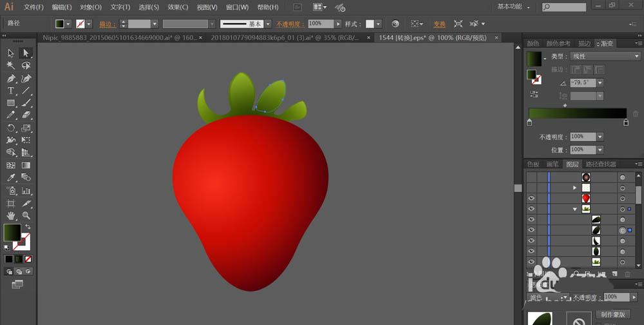Viewport: 644px width, 325px height.
Task: Pick the Paintbrush tool
Action: pyautogui.click(x=26, y=103)
